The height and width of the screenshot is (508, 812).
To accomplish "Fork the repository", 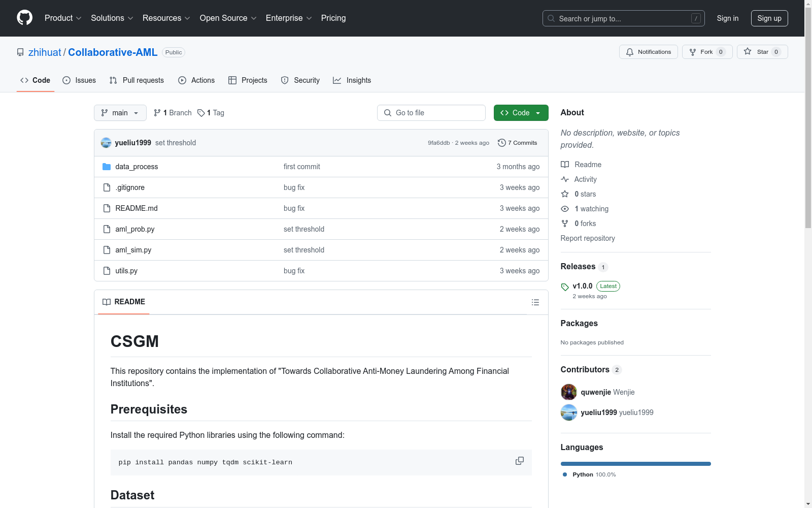I will point(707,52).
